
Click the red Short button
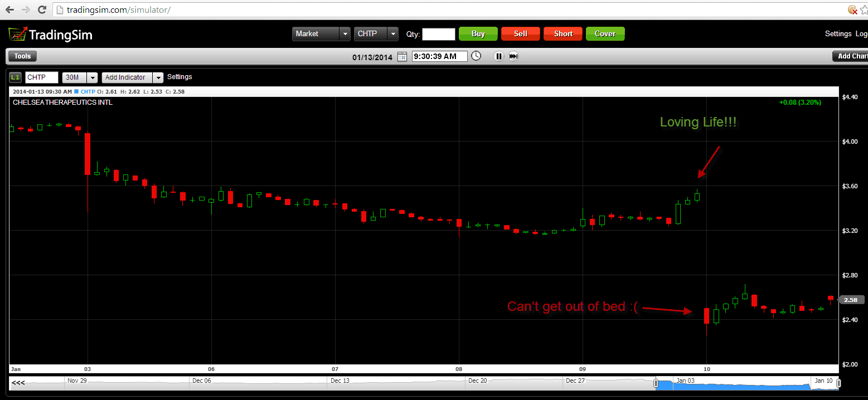(562, 33)
